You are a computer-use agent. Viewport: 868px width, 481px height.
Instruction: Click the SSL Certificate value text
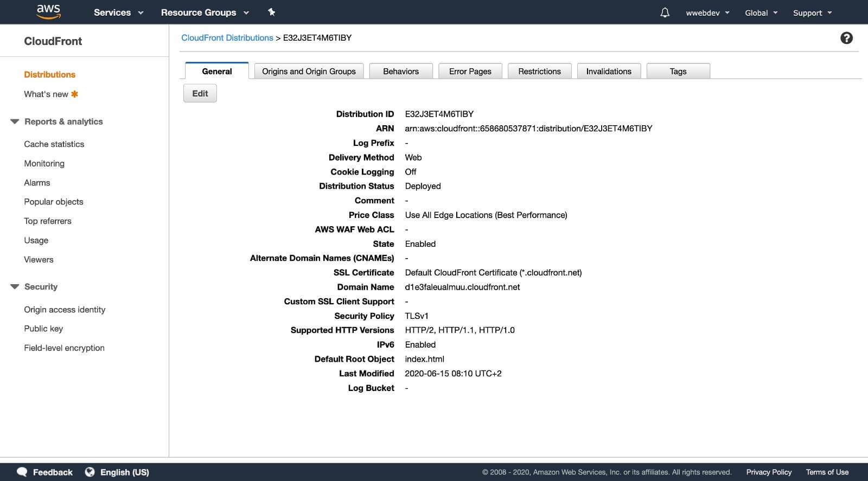493,273
